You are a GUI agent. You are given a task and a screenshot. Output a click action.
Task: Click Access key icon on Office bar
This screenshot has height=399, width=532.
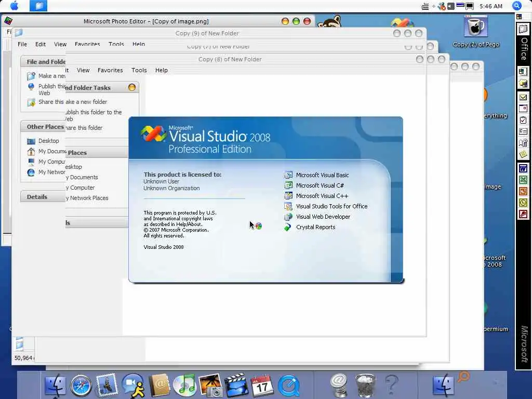(x=523, y=215)
